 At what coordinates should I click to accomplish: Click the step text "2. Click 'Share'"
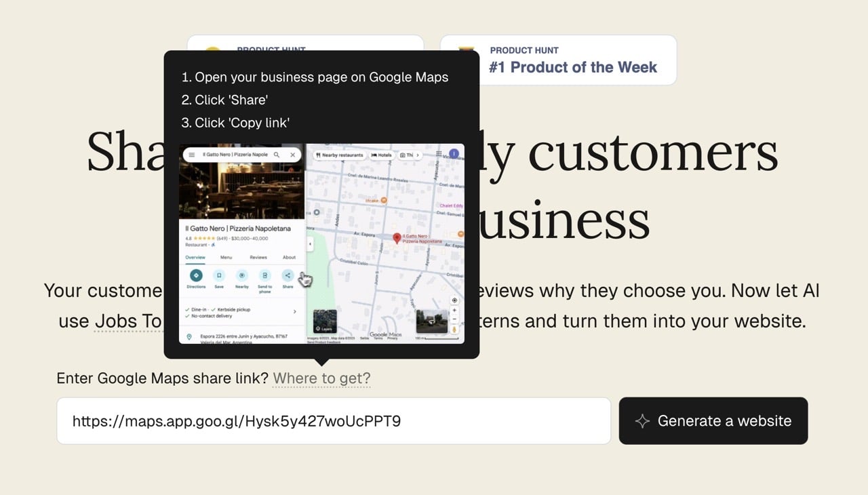pos(224,100)
